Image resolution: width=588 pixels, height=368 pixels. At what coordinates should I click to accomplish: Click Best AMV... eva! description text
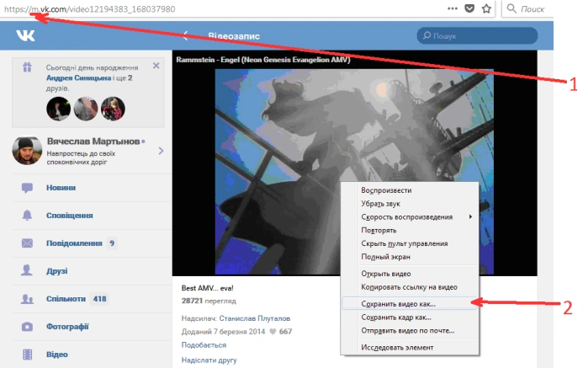tap(207, 288)
